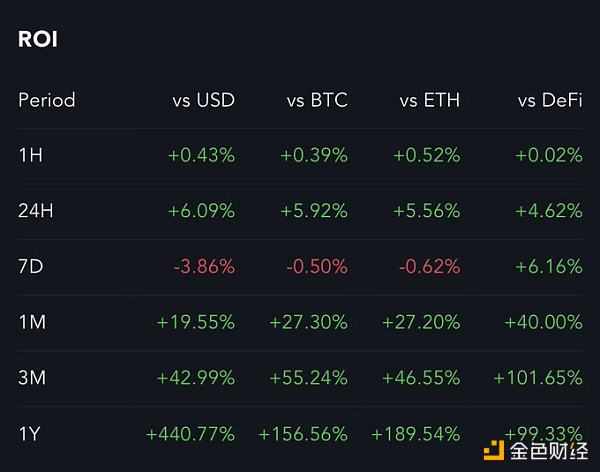Viewport: 600px width, 472px height.
Task: Choose the 1M period row label
Action: pyautogui.click(x=31, y=322)
